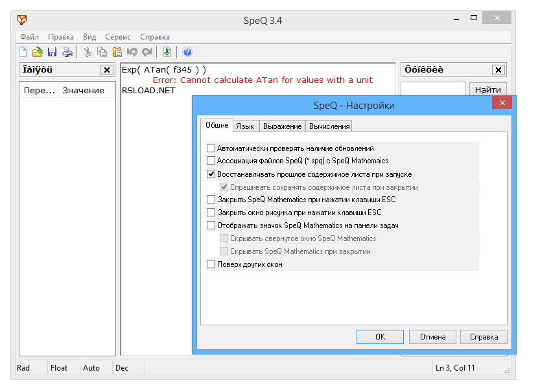Screen dimensions: 540x392
Task: Switch to the Вычисления tab
Action: [329, 126]
